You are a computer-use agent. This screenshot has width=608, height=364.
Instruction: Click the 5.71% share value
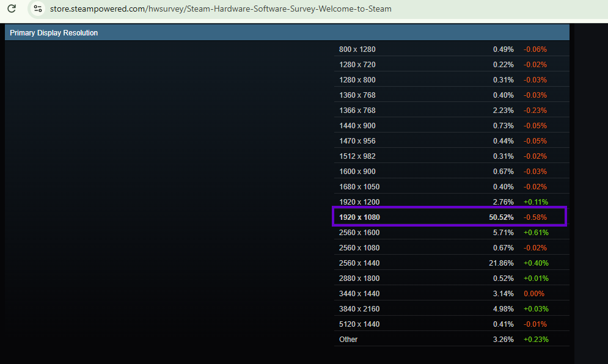[x=504, y=233]
